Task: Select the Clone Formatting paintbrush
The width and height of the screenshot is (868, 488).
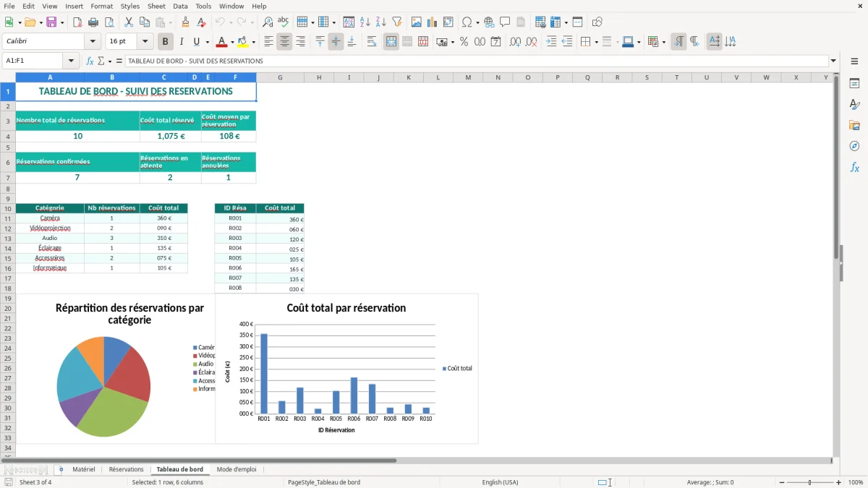Action: [186, 22]
